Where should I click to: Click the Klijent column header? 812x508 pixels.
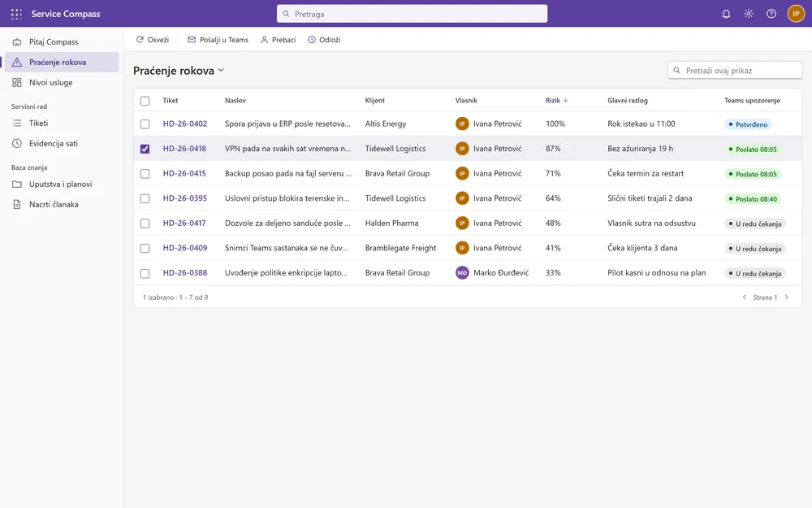[x=375, y=101]
